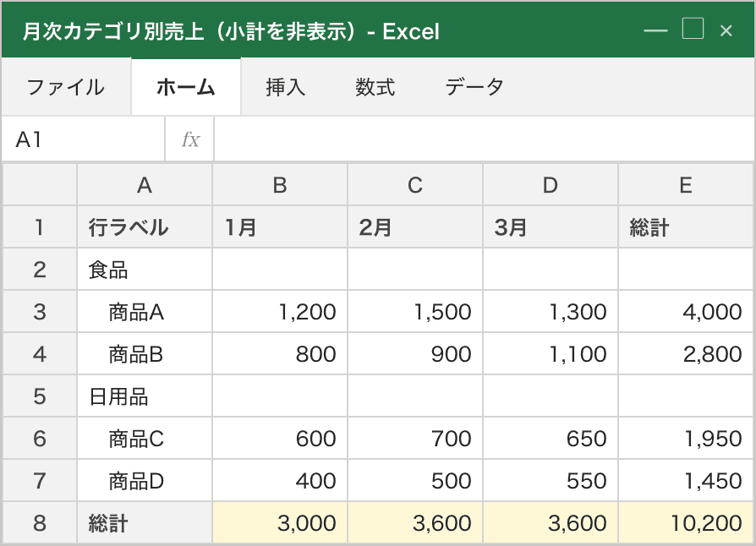Click the fx insert function icon
Screen dimensions: 756x546
[x=190, y=139]
